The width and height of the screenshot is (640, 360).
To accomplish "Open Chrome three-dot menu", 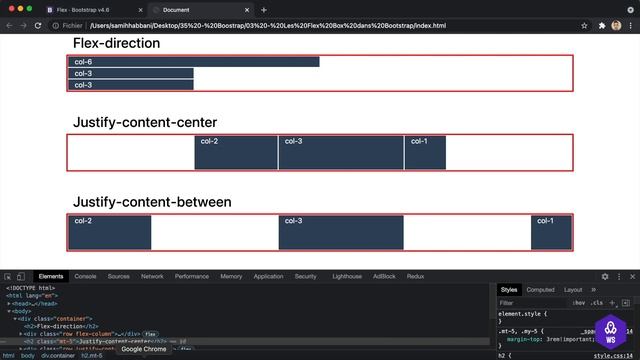I will pyautogui.click(x=631, y=26).
